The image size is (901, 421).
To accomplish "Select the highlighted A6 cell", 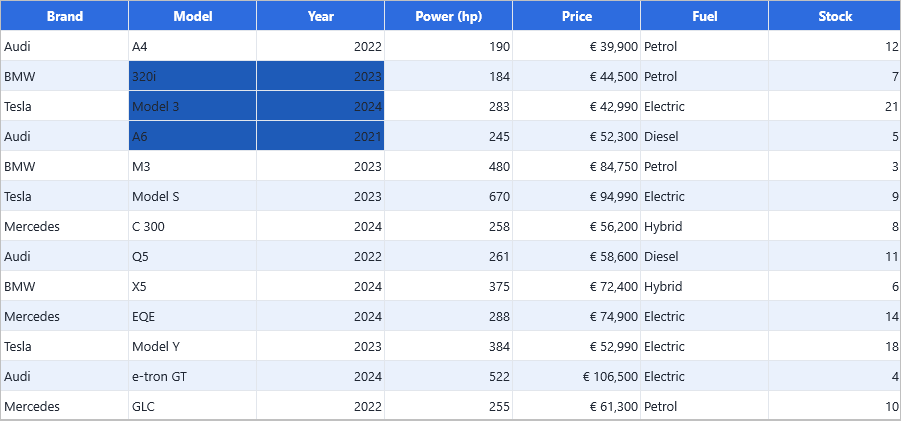I will tap(192, 136).
